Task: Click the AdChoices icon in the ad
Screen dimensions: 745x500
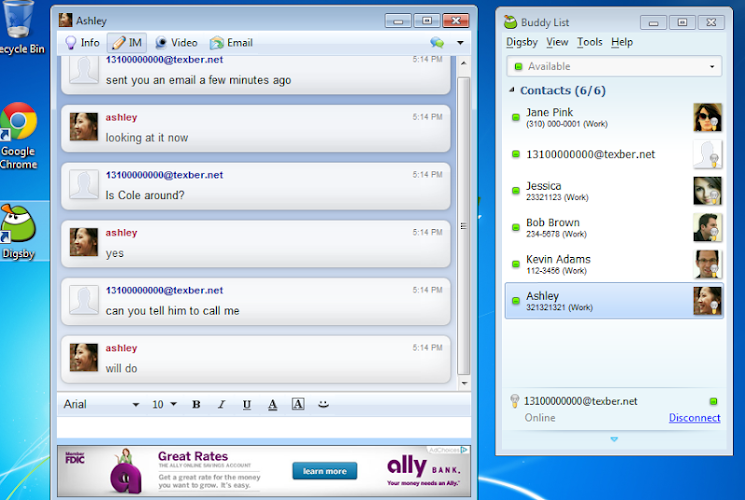Action: 465,449
